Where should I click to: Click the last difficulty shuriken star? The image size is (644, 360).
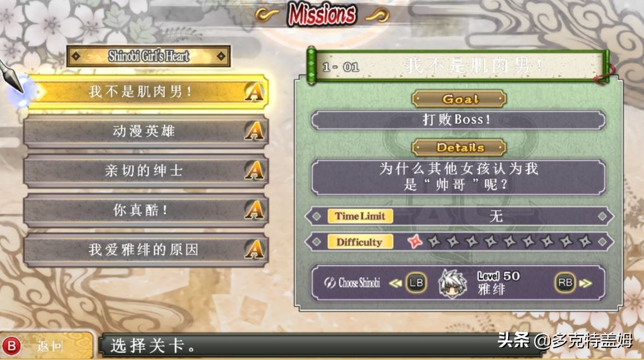585,242
